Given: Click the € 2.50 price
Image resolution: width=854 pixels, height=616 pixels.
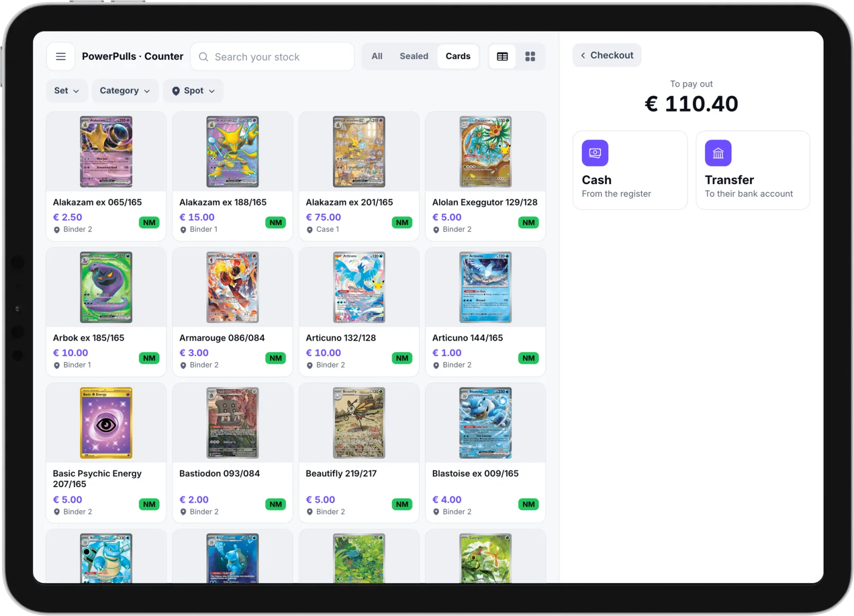Looking at the screenshot, I should pyautogui.click(x=67, y=218).
